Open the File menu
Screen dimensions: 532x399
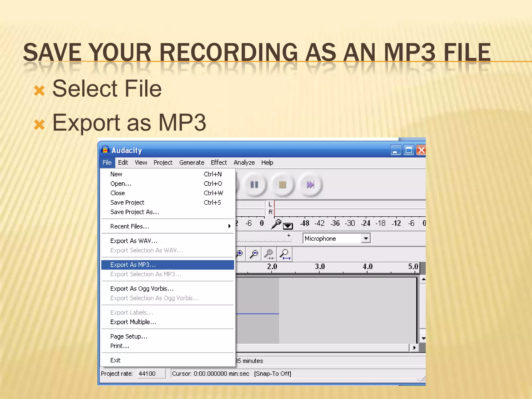(x=107, y=163)
